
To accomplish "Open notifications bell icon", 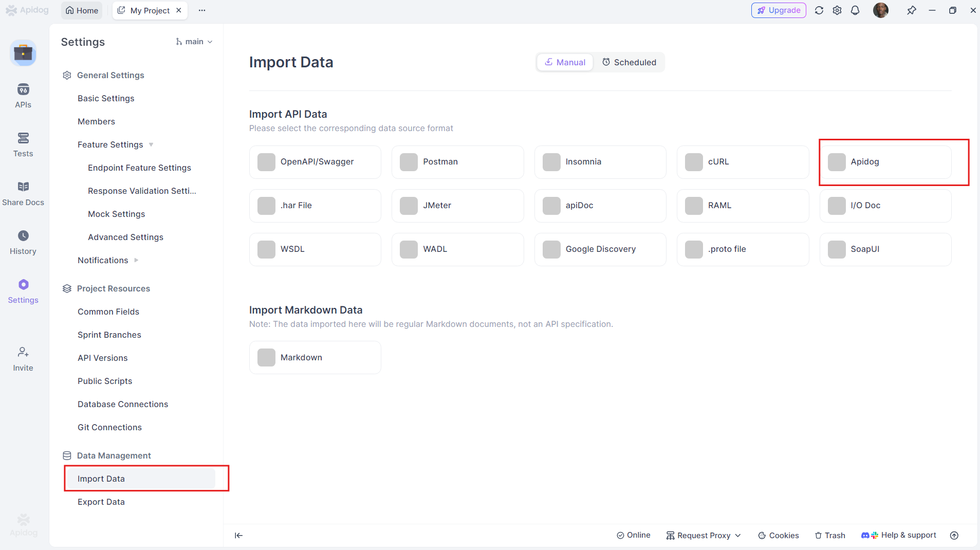I will (x=855, y=10).
